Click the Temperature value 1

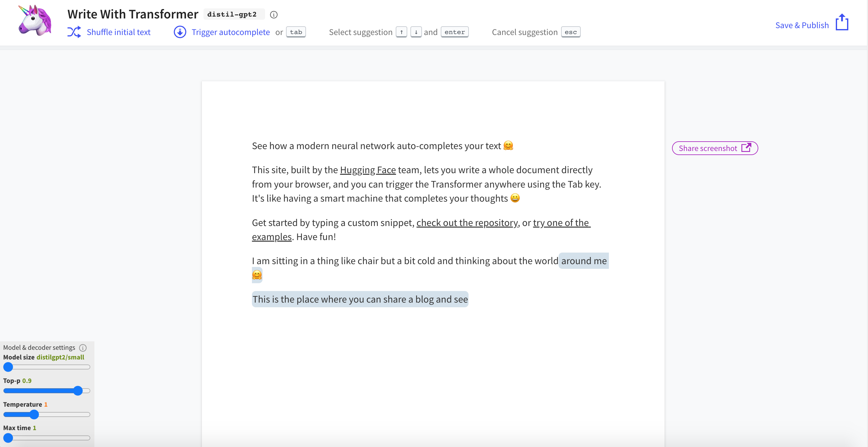(x=46, y=404)
